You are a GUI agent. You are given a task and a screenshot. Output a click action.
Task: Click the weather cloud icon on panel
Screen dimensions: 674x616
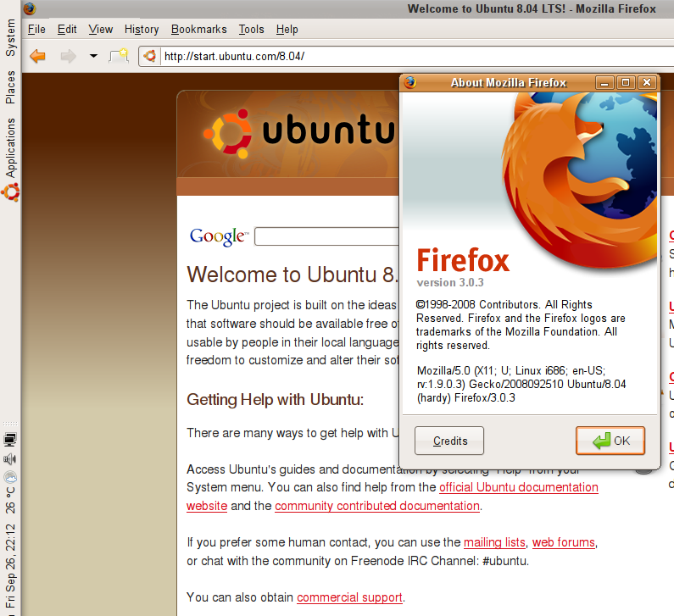click(x=10, y=477)
